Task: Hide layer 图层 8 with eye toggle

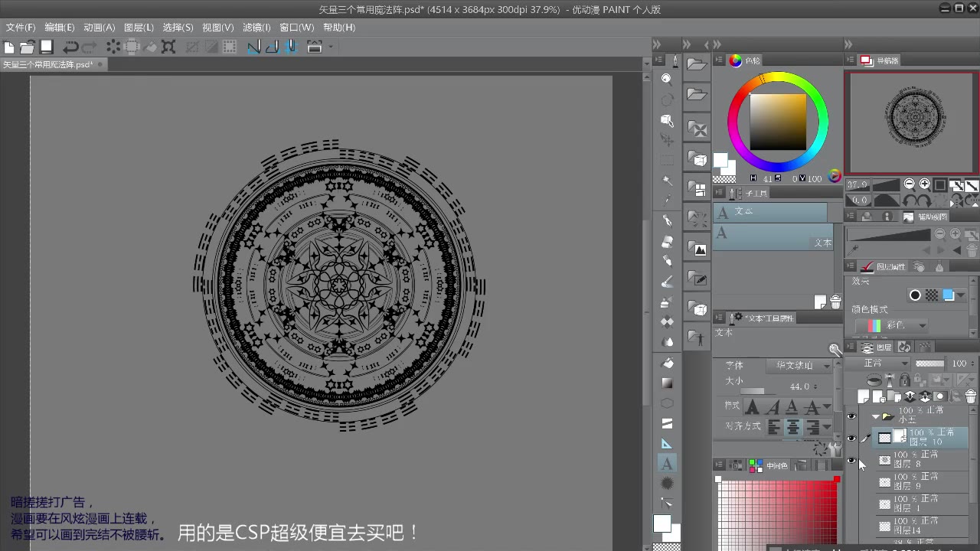Action: [x=852, y=460]
